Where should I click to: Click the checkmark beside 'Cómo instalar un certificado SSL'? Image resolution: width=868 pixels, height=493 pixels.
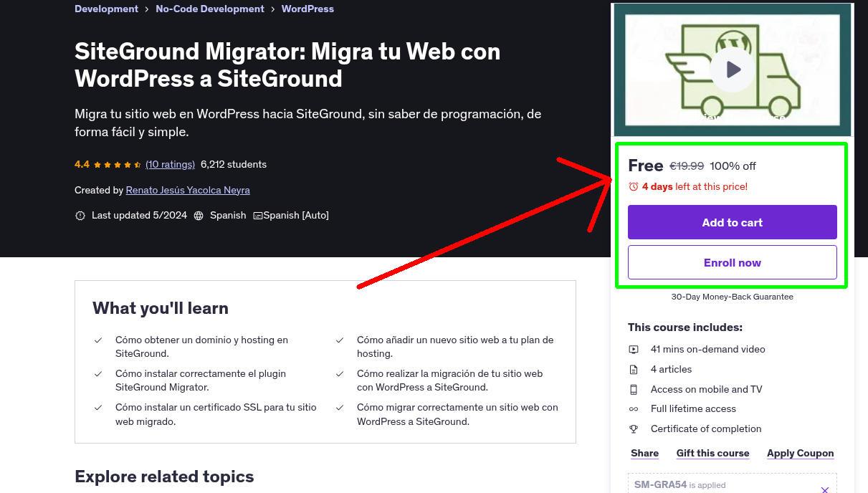tap(98, 408)
